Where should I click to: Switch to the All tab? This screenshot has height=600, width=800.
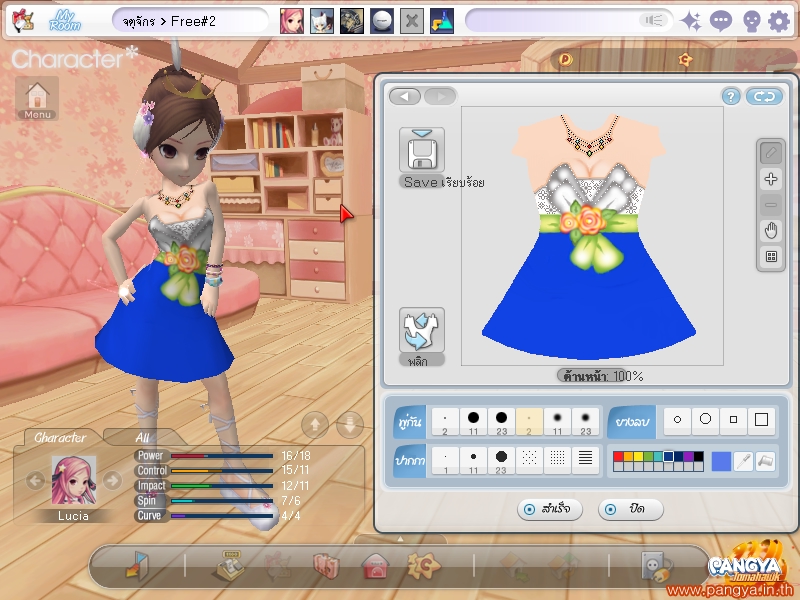pos(142,437)
